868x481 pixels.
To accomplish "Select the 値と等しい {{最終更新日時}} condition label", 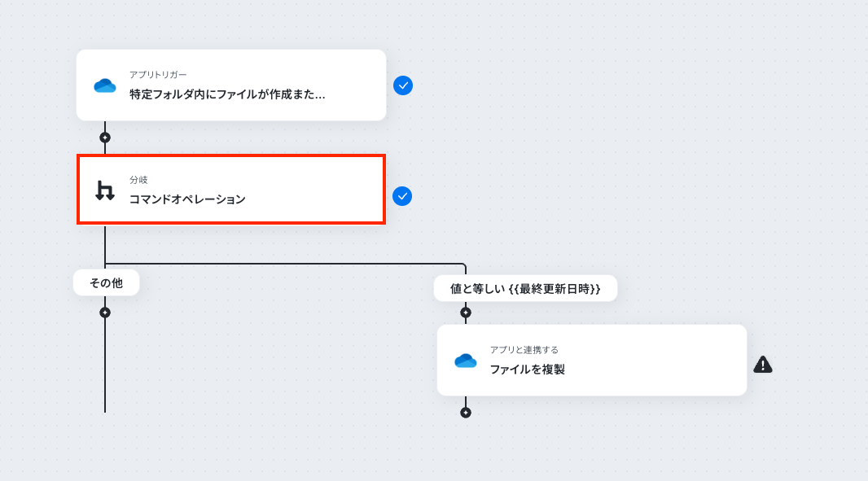I will (525, 288).
